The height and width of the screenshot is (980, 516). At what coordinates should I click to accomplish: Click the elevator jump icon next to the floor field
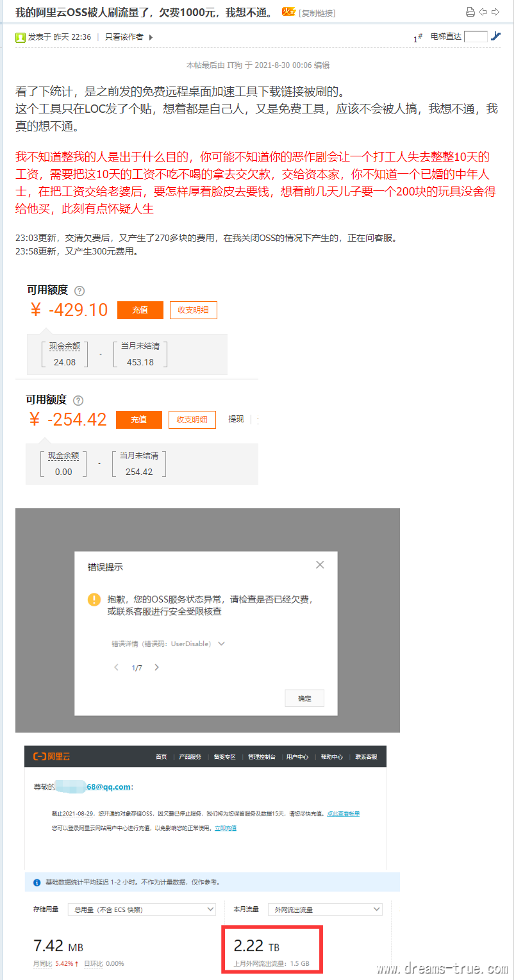[x=495, y=37]
